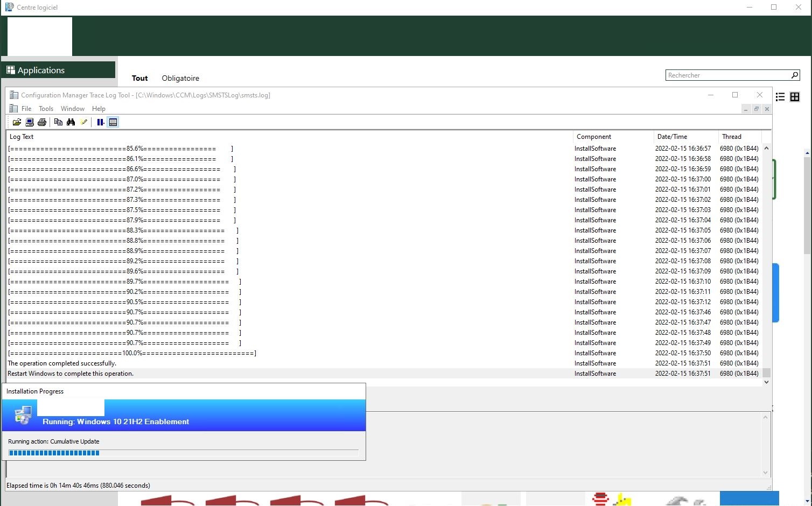Sort by the Log Text column header
The height and width of the screenshot is (506, 812).
(289, 137)
